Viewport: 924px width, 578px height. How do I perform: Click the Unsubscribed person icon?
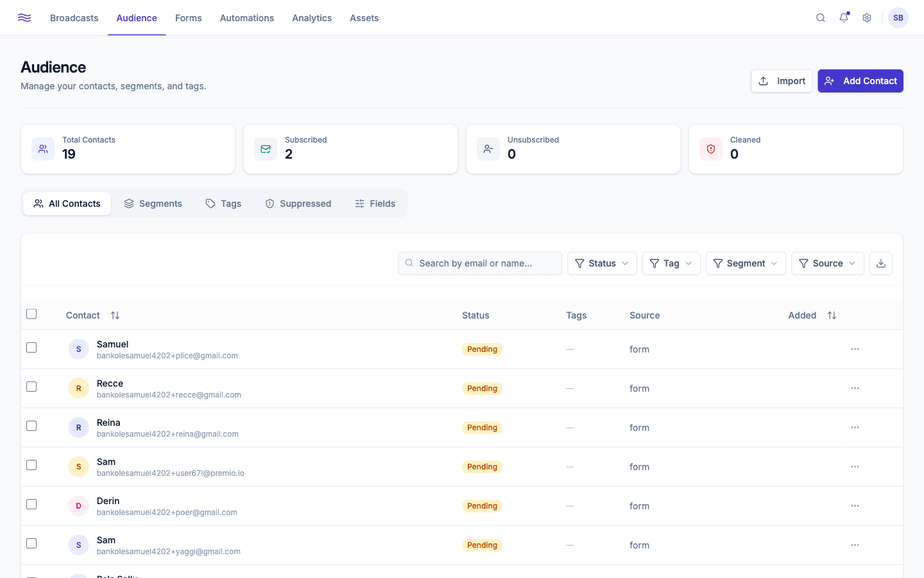pos(488,149)
